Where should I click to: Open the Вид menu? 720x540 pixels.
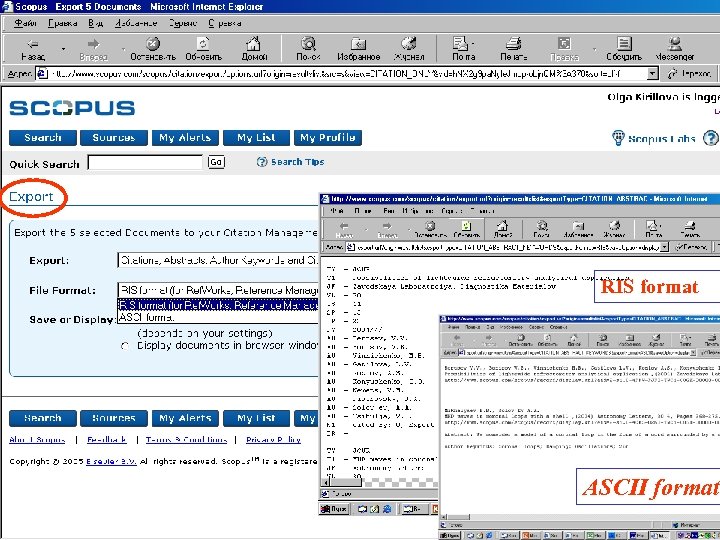click(96, 23)
